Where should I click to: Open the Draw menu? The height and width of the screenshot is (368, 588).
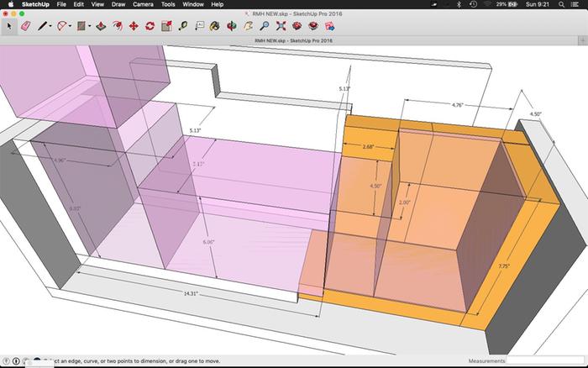point(117,5)
